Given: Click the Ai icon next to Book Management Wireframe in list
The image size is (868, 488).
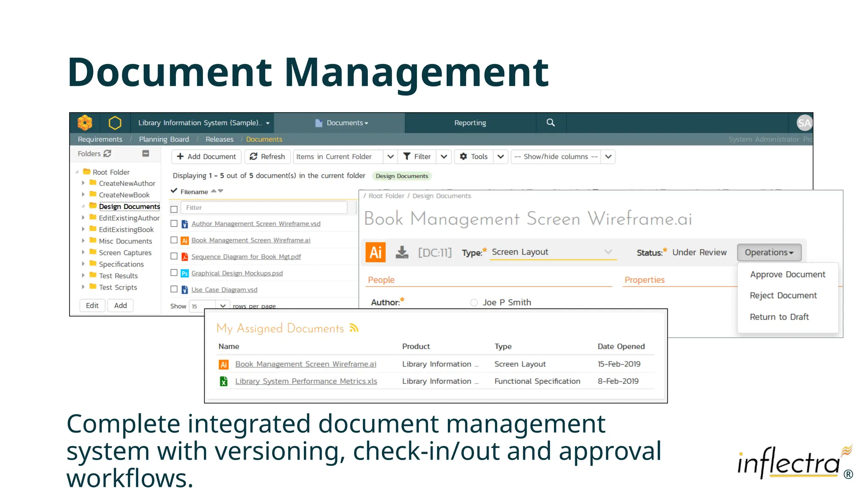Looking at the screenshot, I should pos(185,241).
